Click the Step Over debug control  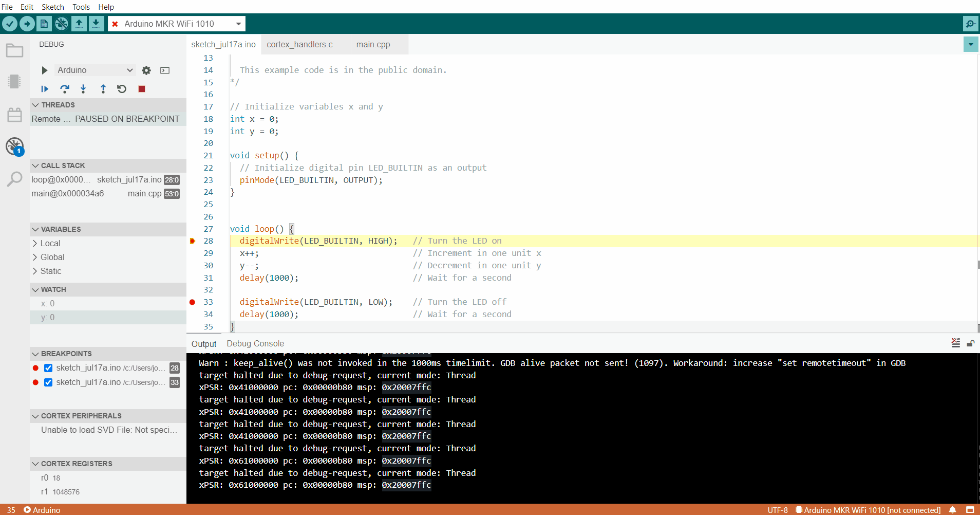[x=65, y=88]
